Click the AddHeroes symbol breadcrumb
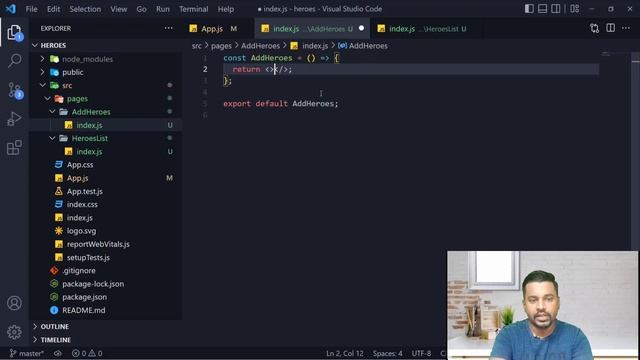Screen dimensions: 640x360 point(363,46)
